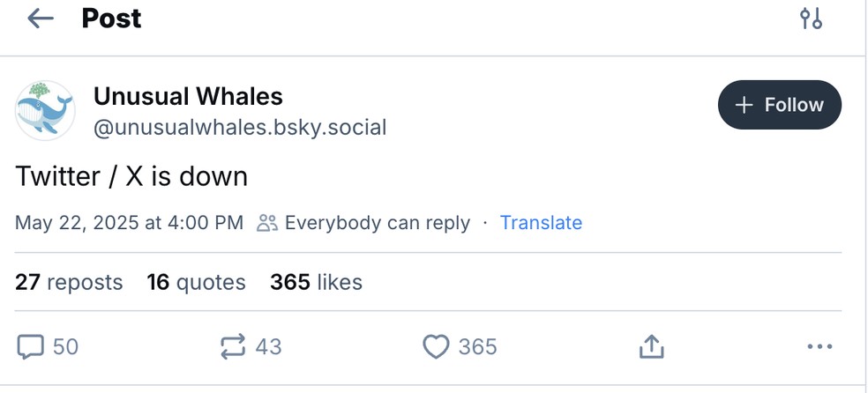Open thread settings sliders icon

coord(811,19)
